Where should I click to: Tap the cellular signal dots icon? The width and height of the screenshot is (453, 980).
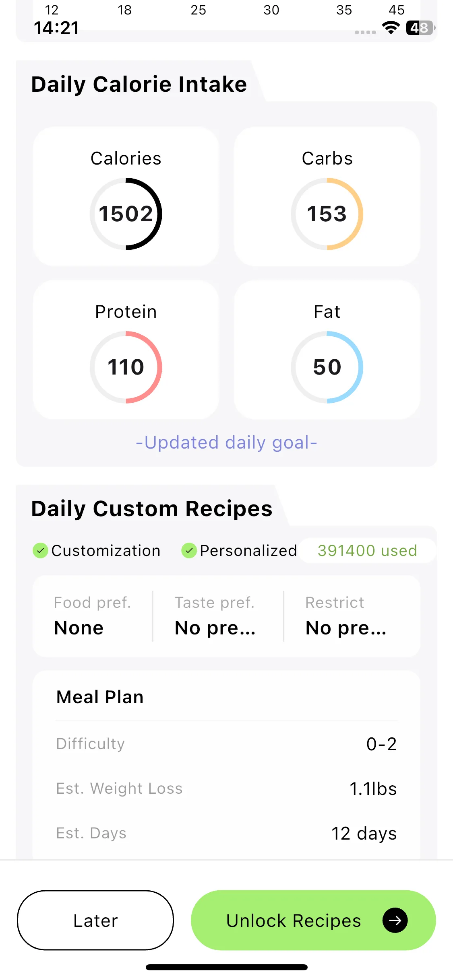pyautogui.click(x=365, y=32)
